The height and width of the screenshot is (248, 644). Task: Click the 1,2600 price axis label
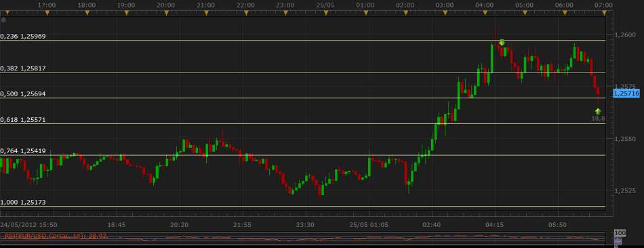pos(624,35)
